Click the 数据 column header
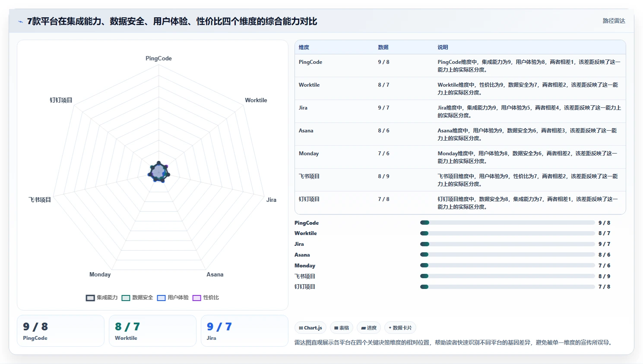The image size is (643, 364). [x=383, y=47]
